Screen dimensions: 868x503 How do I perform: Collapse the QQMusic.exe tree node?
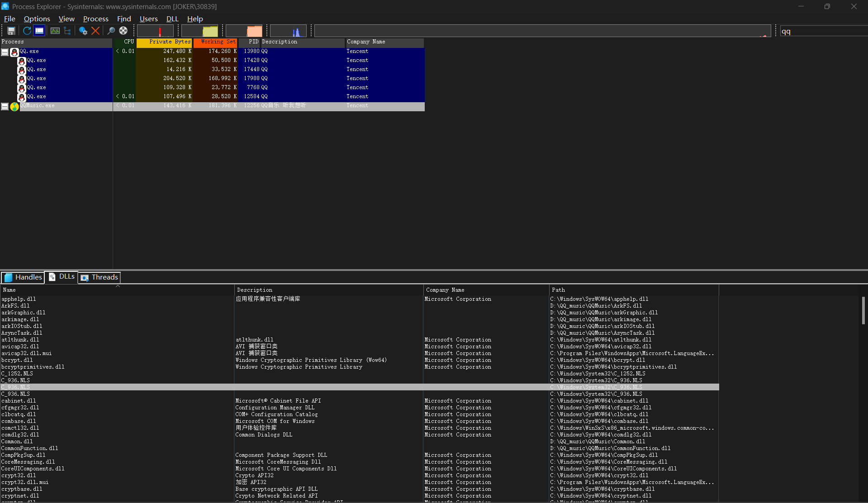[5, 106]
